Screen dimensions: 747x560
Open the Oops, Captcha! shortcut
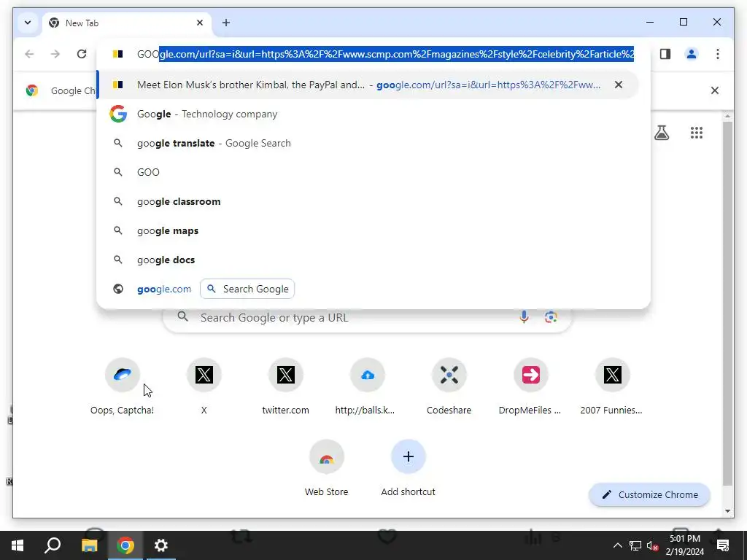point(123,386)
